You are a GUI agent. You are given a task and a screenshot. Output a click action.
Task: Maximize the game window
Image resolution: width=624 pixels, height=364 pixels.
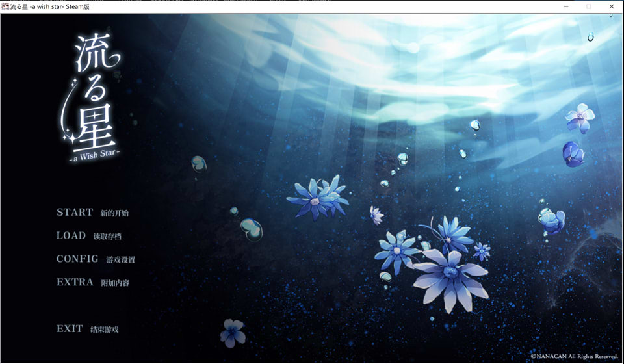coord(589,6)
